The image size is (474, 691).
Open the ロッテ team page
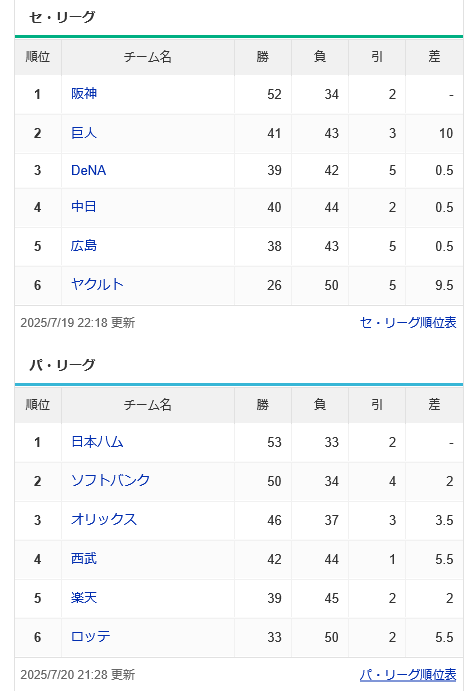pos(91,636)
